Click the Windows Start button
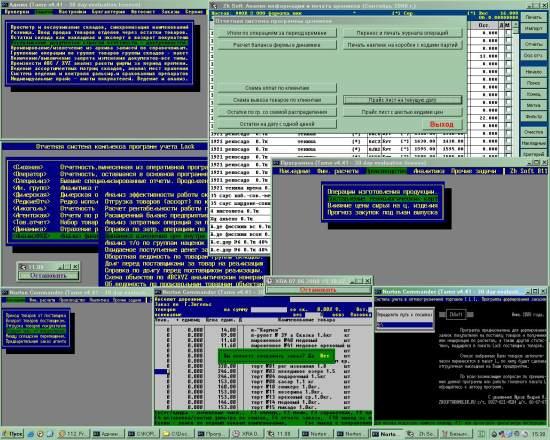This screenshot has height=440, width=550. coord(12,434)
